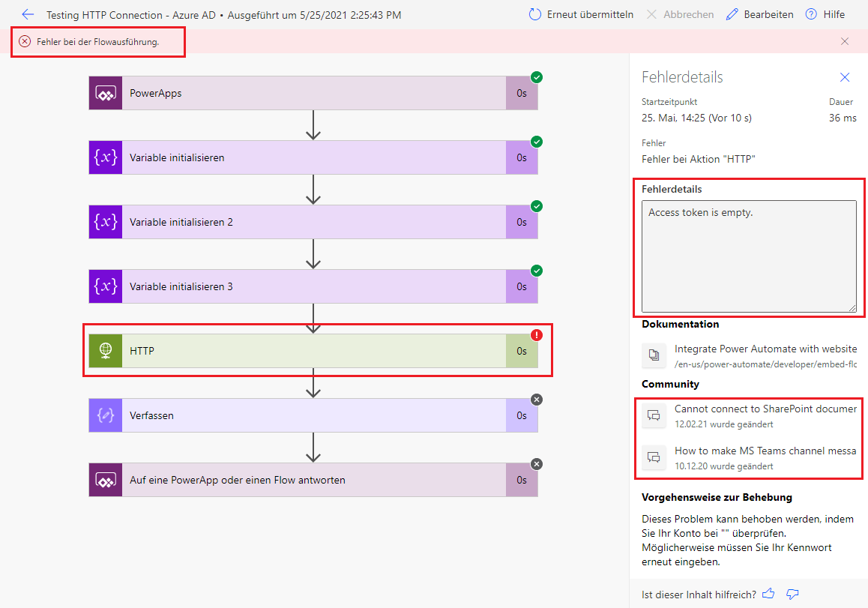Click the Abbrechen cancel button
Viewport: 868px width, 608px height.
pos(681,14)
